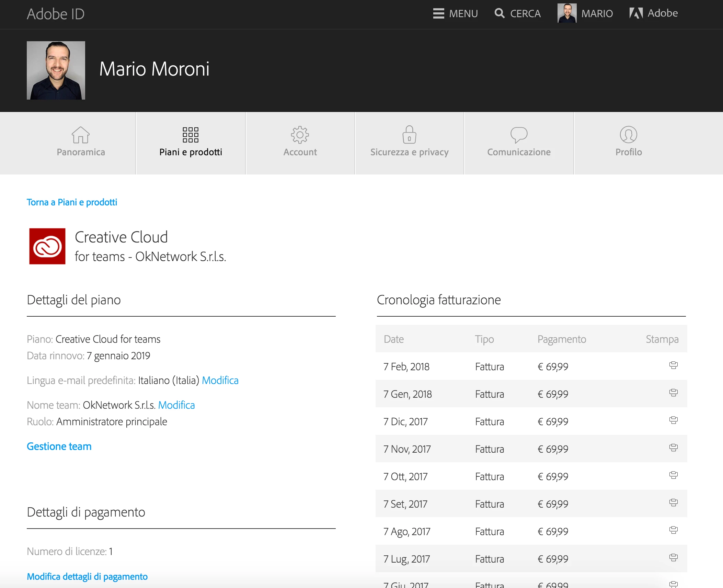Open the Sicurezza e privacy tab

click(409, 143)
